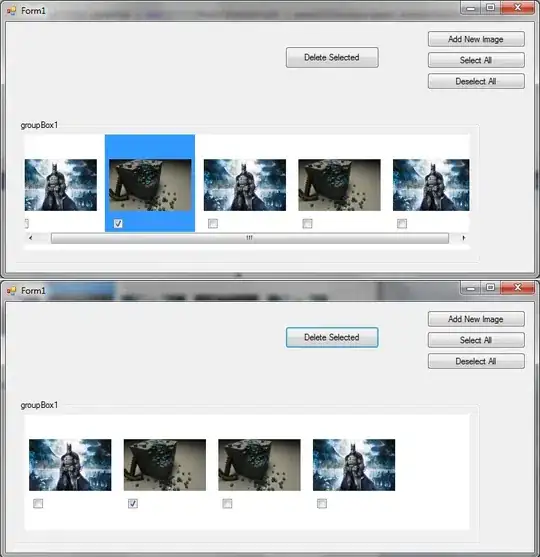
Task: Check the box under fifth thumbnail, top window
Action: pyautogui.click(x=402, y=223)
